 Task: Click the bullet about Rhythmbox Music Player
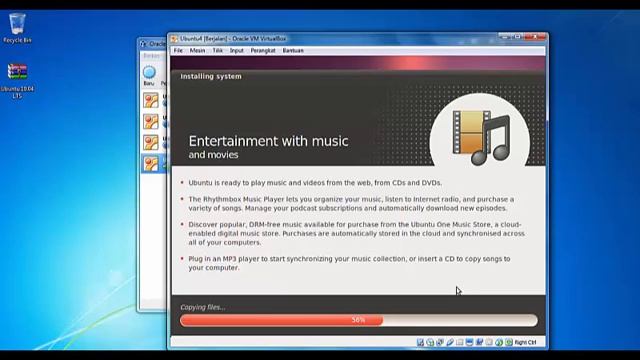[x=351, y=204]
